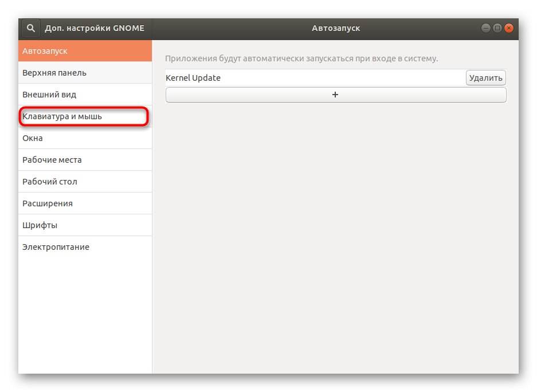Viewport: 537px width, 392px height.
Task: Go to Клавиатура и мышь settings
Action: (84, 116)
